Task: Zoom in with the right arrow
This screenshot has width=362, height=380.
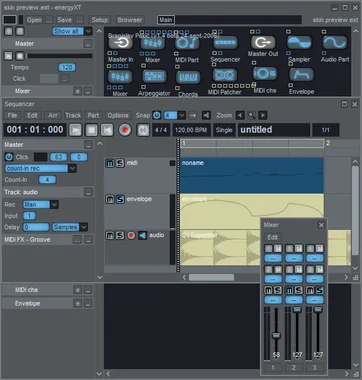Action: coord(263,115)
